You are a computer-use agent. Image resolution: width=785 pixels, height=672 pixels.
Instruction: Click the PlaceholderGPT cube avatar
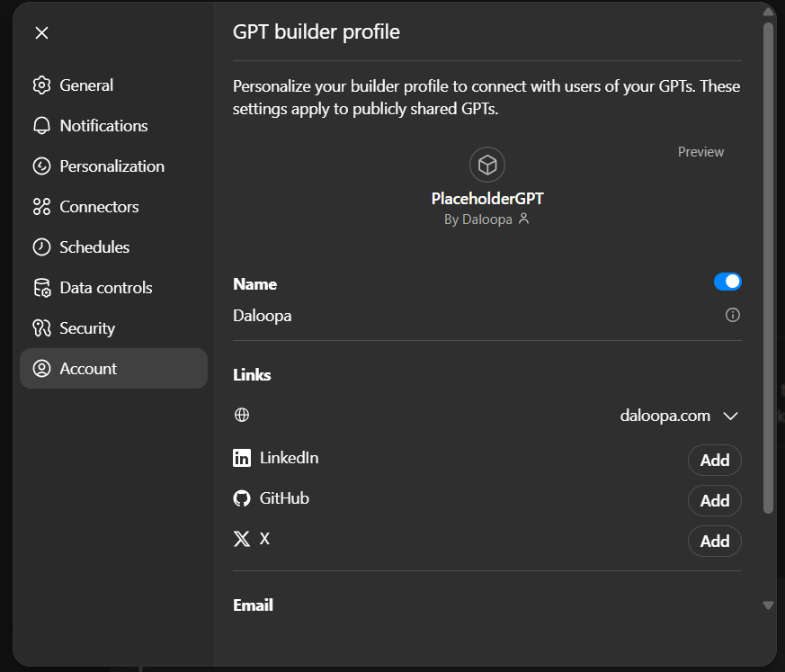tap(487, 165)
